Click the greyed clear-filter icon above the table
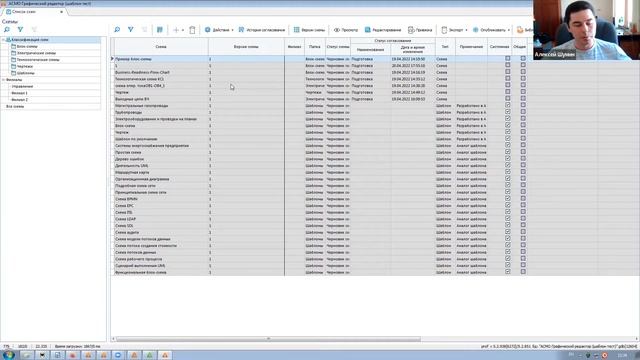The height and width of the screenshot is (360, 640). pyautogui.click(x=144, y=30)
